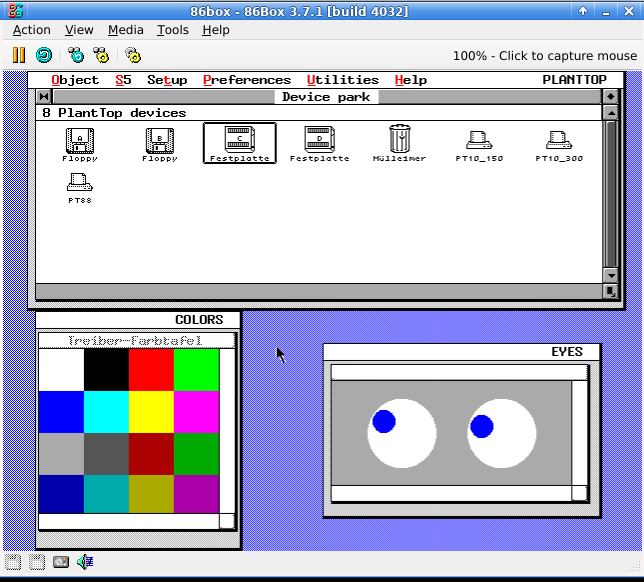The height and width of the screenshot is (582, 644).
Task: Select the Floppy A drive icon
Action: (x=80, y=144)
